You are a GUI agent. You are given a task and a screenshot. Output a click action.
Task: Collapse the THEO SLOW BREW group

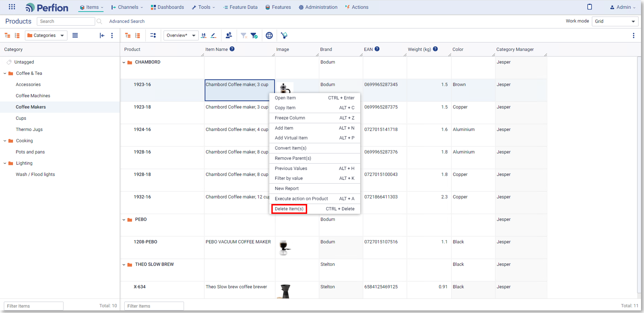(124, 265)
